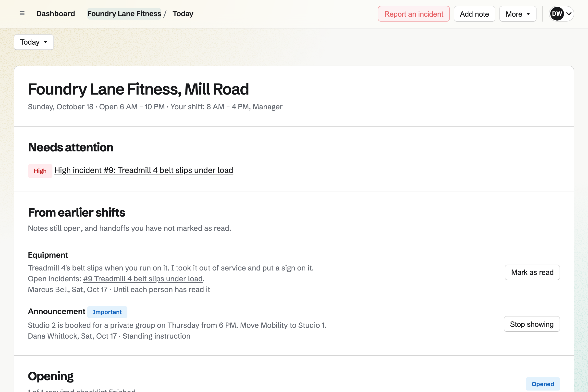Click Add note button

(474, 14)
